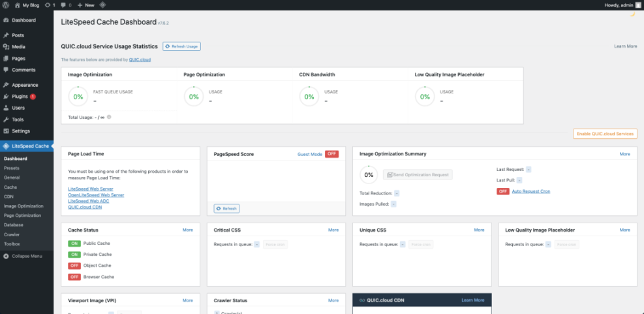Toggle the Guest Mode OFF badge

tap(332, 154)
